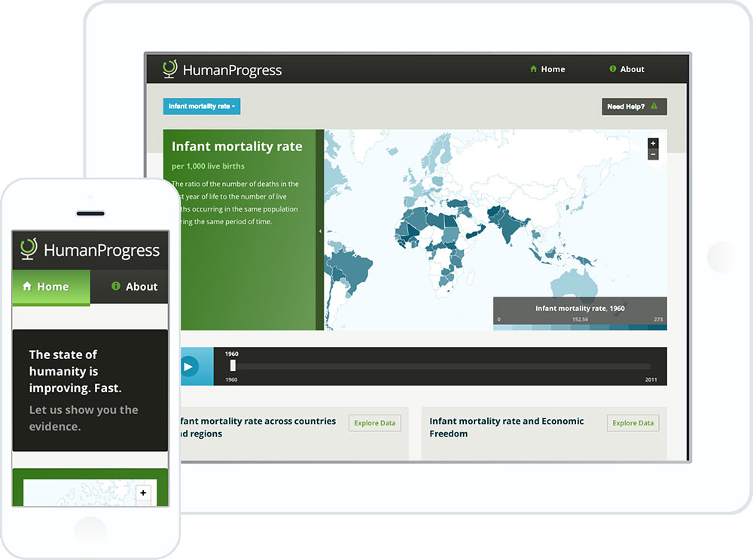Click 'The state of humanity is improving' headline
This screenshot has width=753, height=560.
tap(75, 371)
